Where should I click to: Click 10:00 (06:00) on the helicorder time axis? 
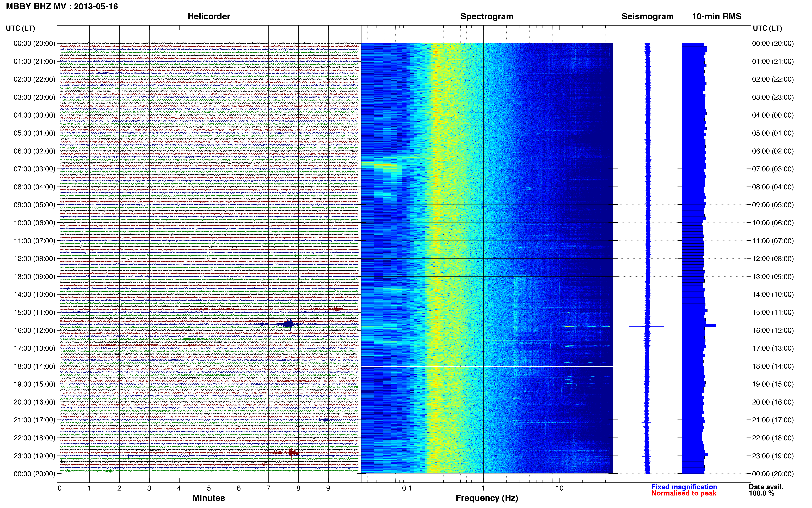34,223
